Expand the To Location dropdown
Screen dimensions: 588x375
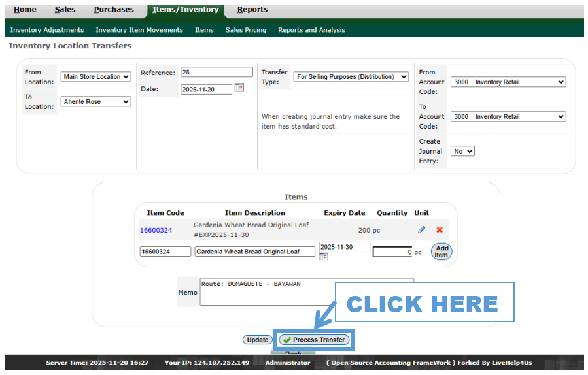(96, 102)
